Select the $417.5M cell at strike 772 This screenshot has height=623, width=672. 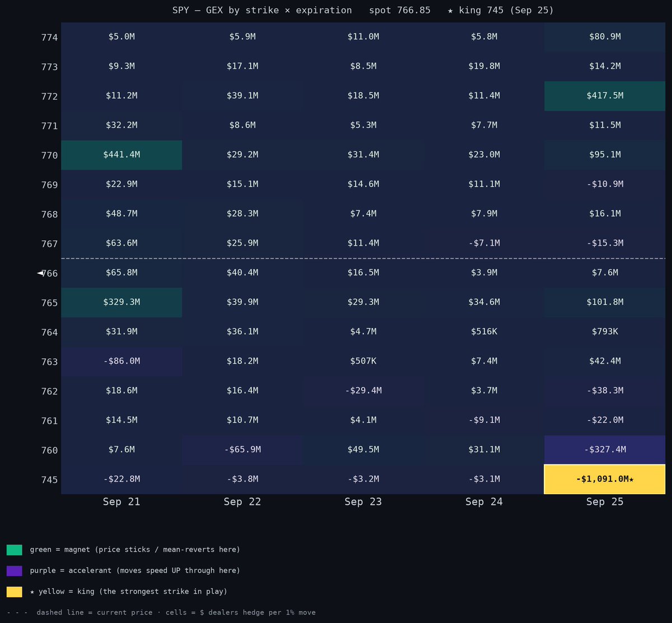point(605,96)
